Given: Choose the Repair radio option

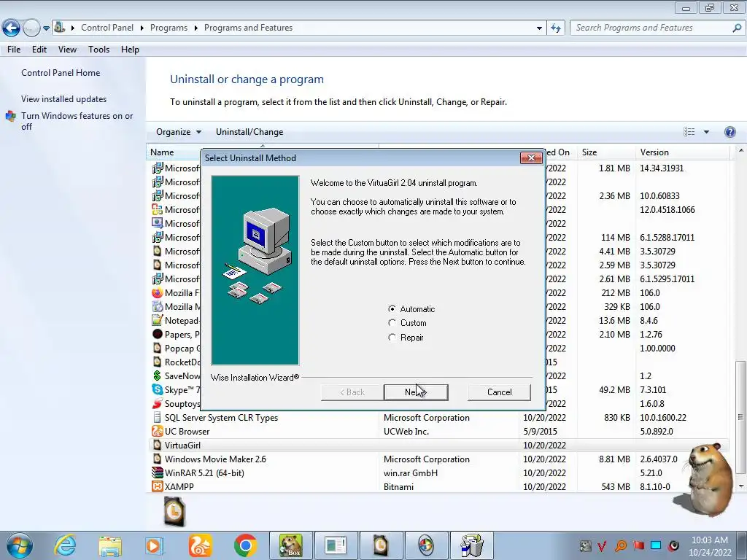Looking at the screenshot, I should coord(392,337).
